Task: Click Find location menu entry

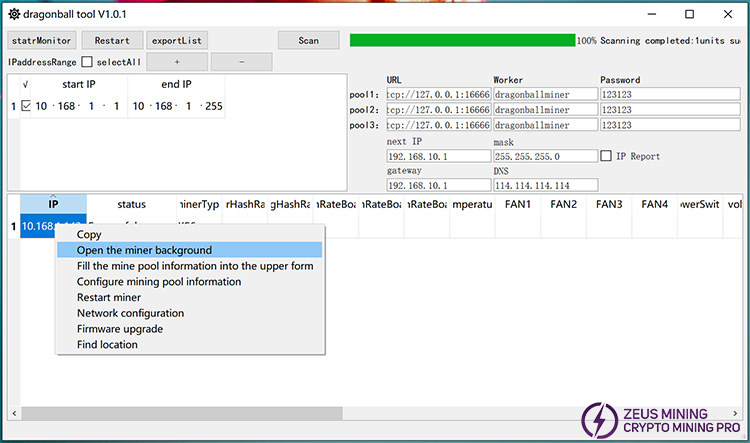Action: pyautogui.click(x=107, y=345)
